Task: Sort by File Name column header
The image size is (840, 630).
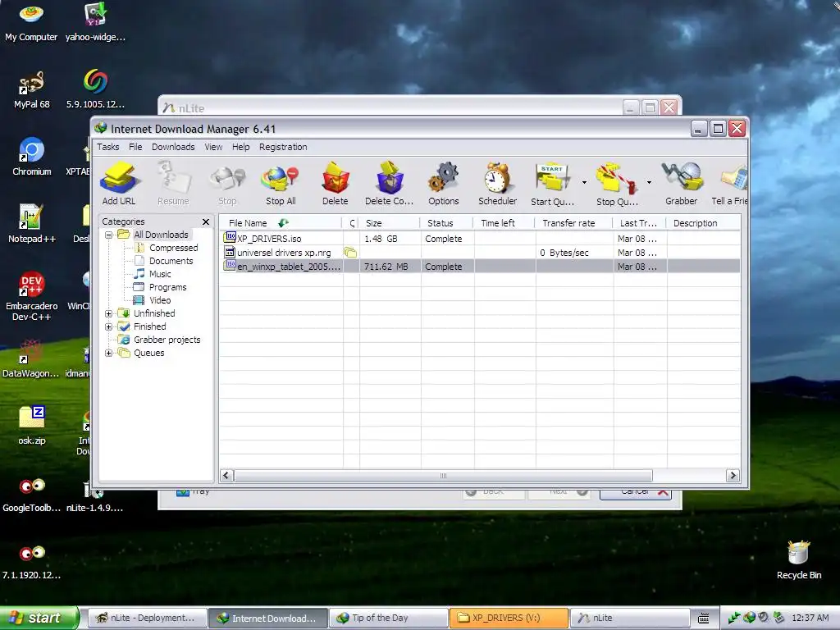Action: click(281, 223)
